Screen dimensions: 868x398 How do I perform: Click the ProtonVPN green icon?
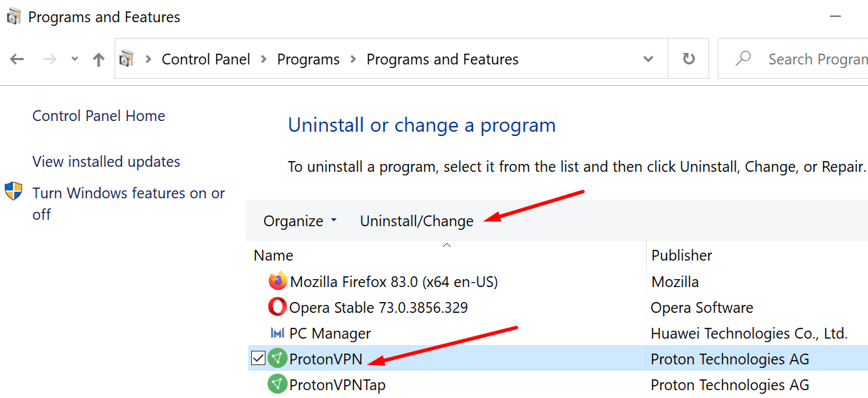tap(278, 358)
